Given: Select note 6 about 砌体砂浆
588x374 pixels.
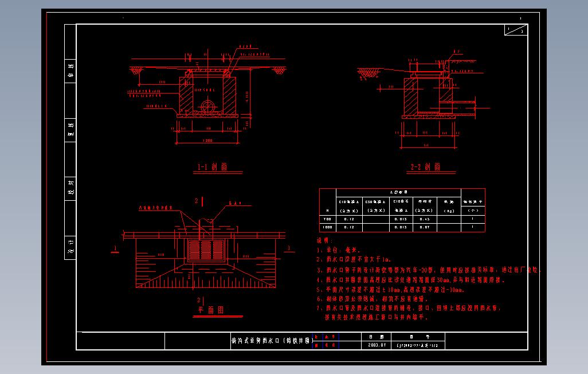Looking at the screenshot, I should pos(373,299).
